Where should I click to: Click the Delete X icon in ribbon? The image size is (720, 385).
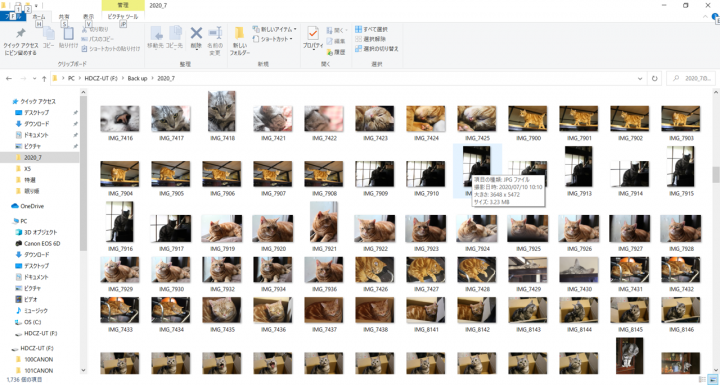[x=196, y=33]
